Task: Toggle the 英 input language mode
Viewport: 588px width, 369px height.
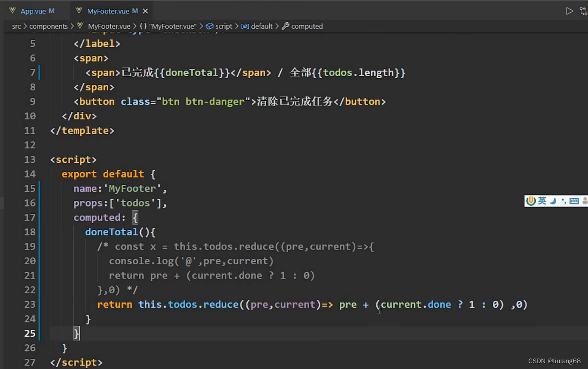Action: 542,201
